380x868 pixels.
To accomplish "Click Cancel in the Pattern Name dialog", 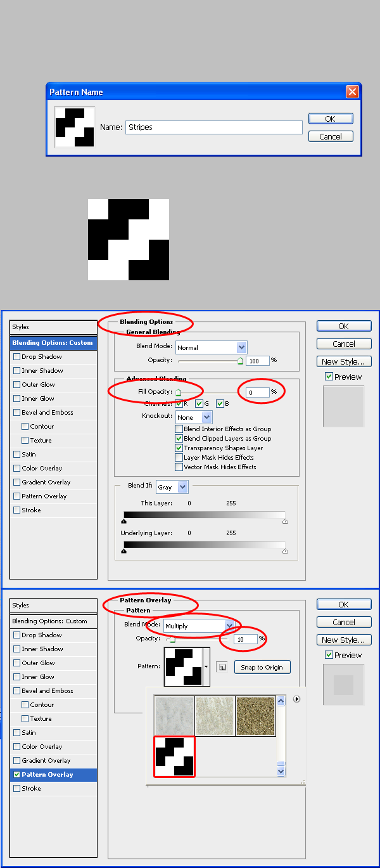I will [x=330, y=136].
